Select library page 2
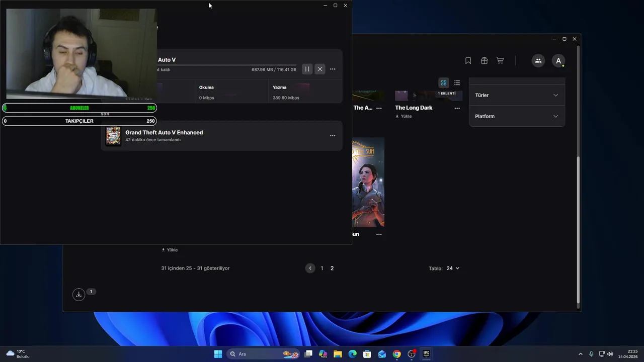 [x=332, y=268]
